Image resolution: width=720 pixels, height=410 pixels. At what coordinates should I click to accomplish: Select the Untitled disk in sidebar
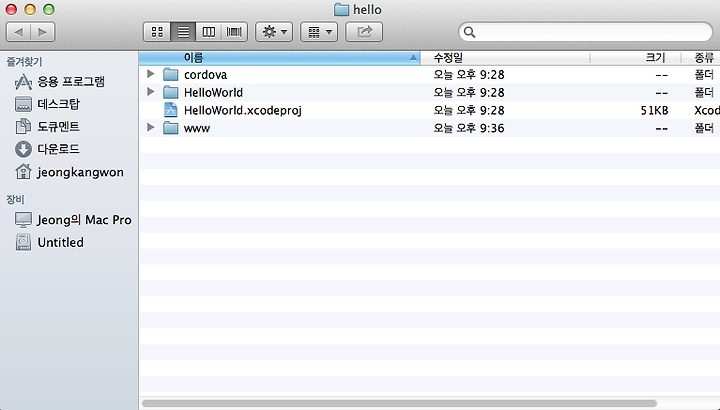49,242
